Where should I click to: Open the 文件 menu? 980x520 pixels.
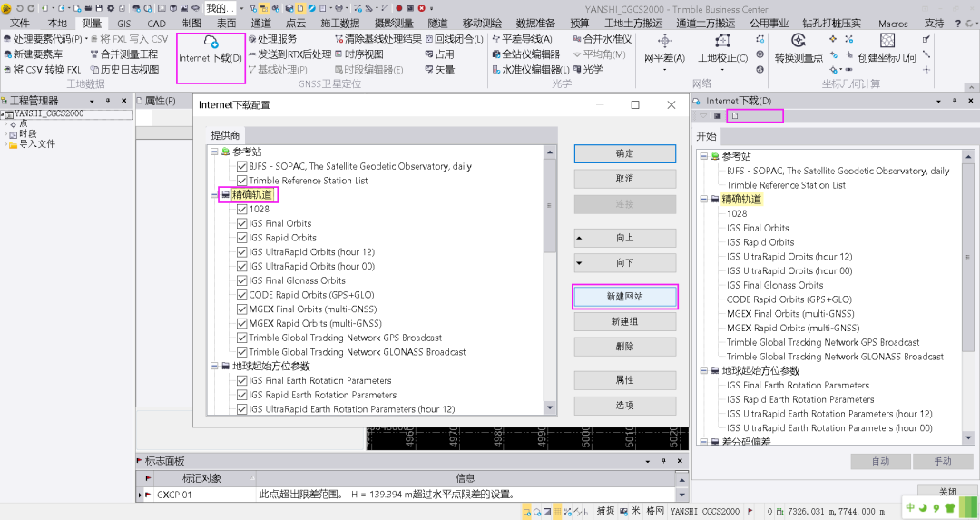19,23
